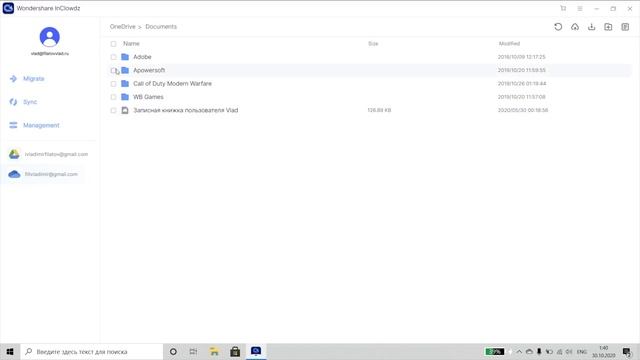This screenshot has height=360, width=640.
Task: Navigate to OneDrive in the breadcrumb
Action: 122,27
